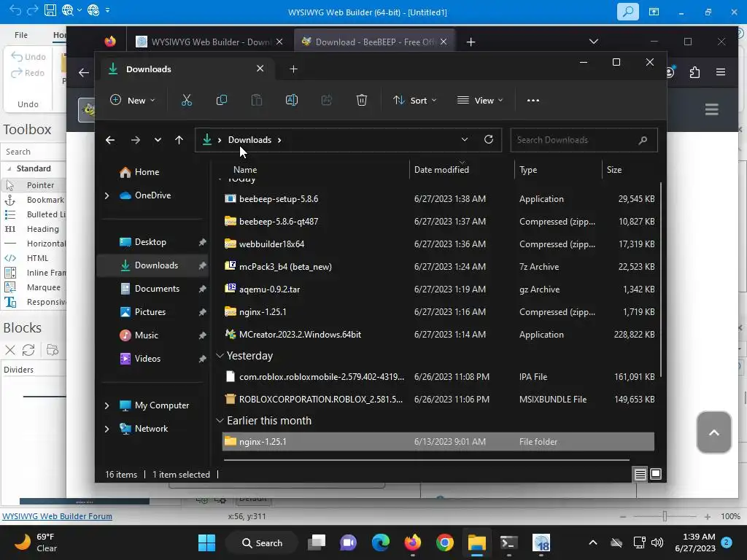Viewport: 747px width, 560px height.
Task: Switch to WYSIWYG Web Builder Firefox tab
Action: point(210,42)
